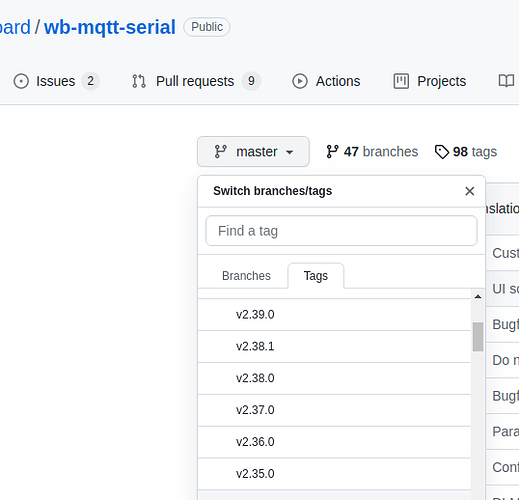Click the Actions play icon
This screenshot has height=500, width=519.
pyautogui.click(x=300, y=81)
